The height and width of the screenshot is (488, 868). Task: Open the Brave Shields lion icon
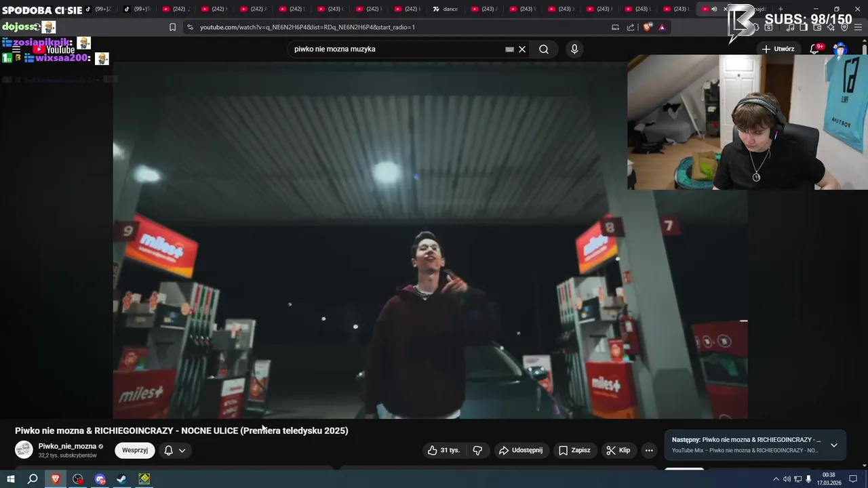pyautogui.click(x=648, y=27)
